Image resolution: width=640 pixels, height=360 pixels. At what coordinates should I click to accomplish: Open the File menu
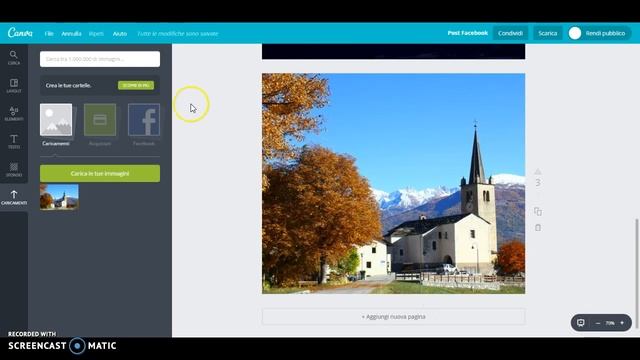tap(49, 33)
